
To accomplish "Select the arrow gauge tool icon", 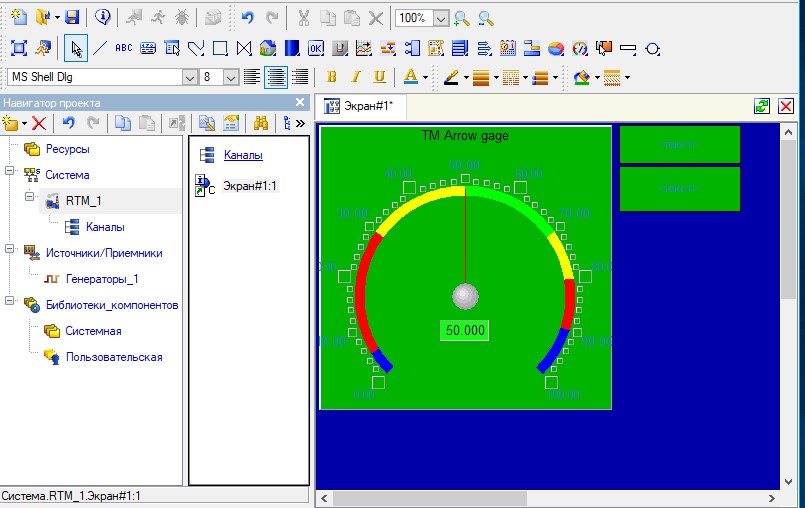I will point(579,47).
